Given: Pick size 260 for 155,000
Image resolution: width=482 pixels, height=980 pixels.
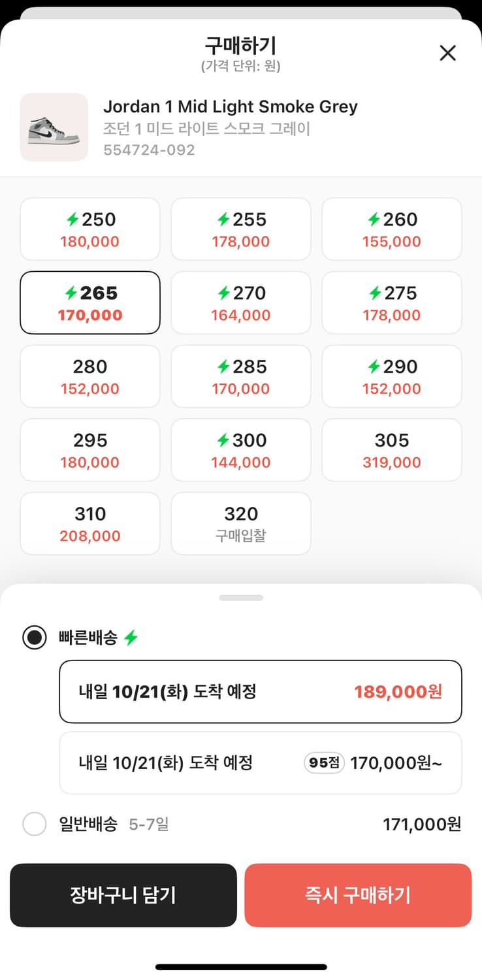Looking at the screenshot, I should [391, 229].
